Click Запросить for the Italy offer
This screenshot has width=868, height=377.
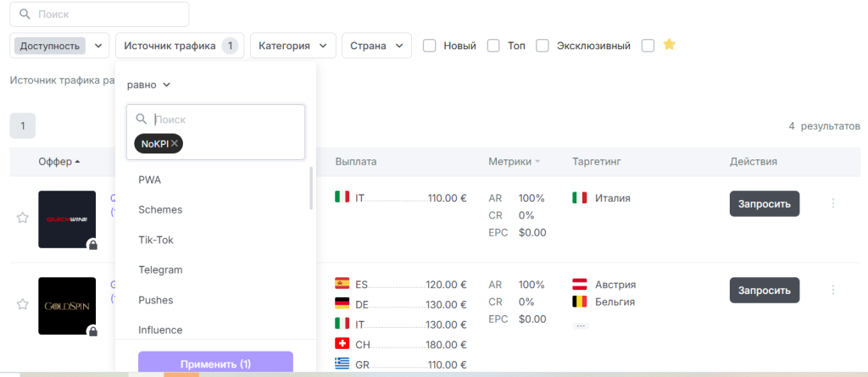tap(764, 203)
